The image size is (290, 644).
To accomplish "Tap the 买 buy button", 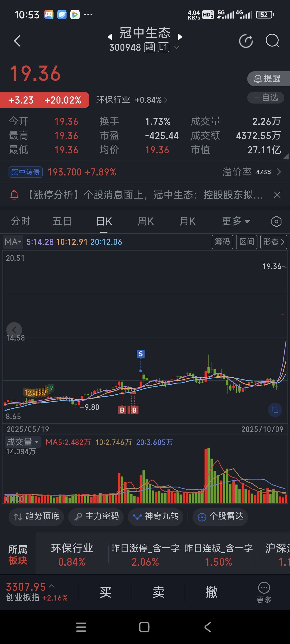I will coord(105,592).
